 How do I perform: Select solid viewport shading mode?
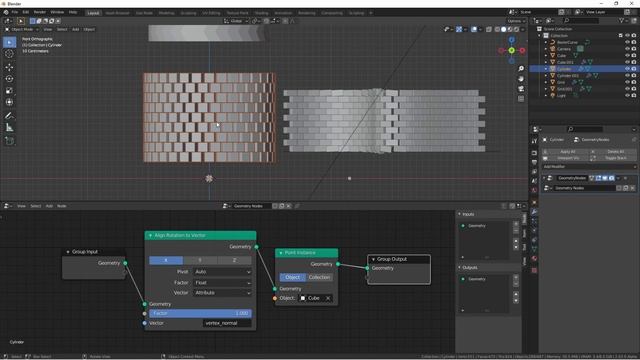tap(503, 29)
